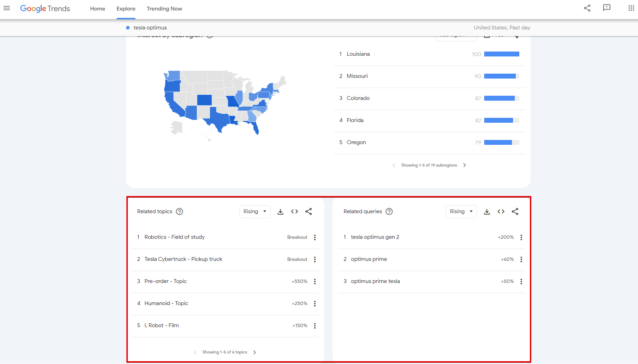This screenshot has width=638, height=364.
Task: Open help tooltip for Related queries
Action: [x=389, y=211]
